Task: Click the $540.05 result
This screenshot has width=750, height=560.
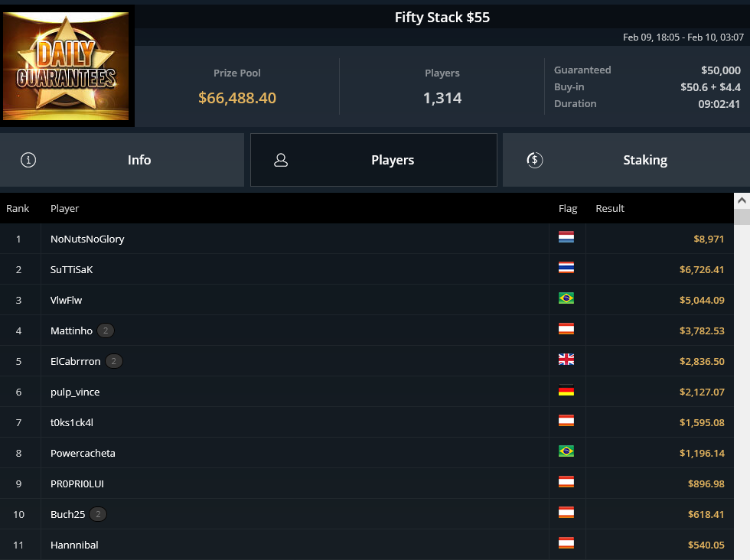Action: coord(706,545)
